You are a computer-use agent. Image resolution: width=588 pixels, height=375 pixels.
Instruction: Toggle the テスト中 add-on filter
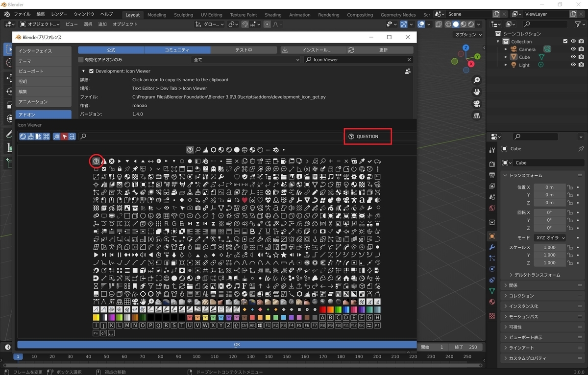(244, 50)
